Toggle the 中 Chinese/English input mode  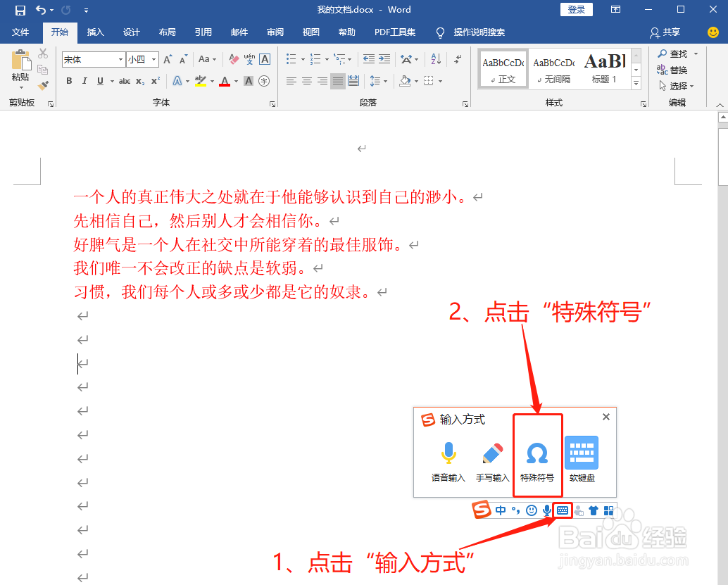coord(502,510)
